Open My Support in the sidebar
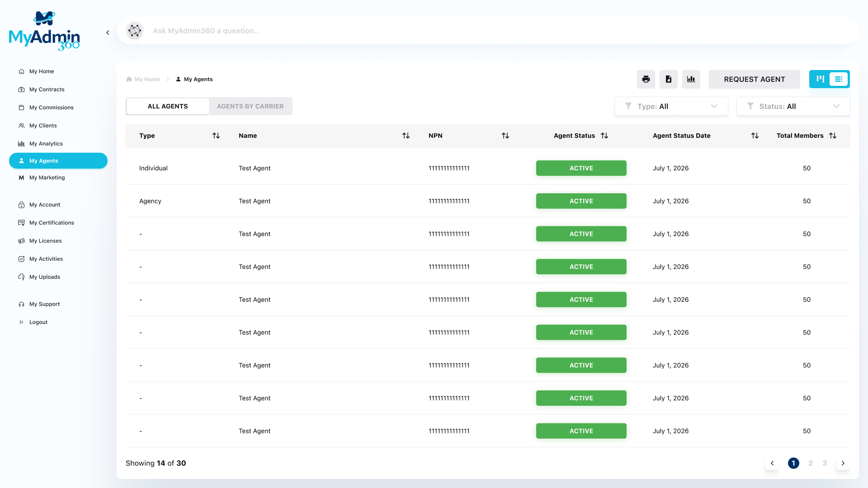 coord(43,304)
